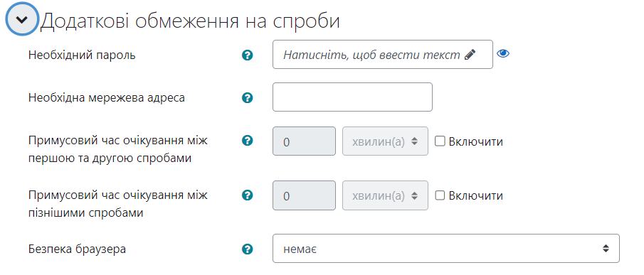Image resolution: width=644 pixels, height=275 pixels.
Task: Focus the Необхідна мережева адреса text field
Action: point(352,97)
